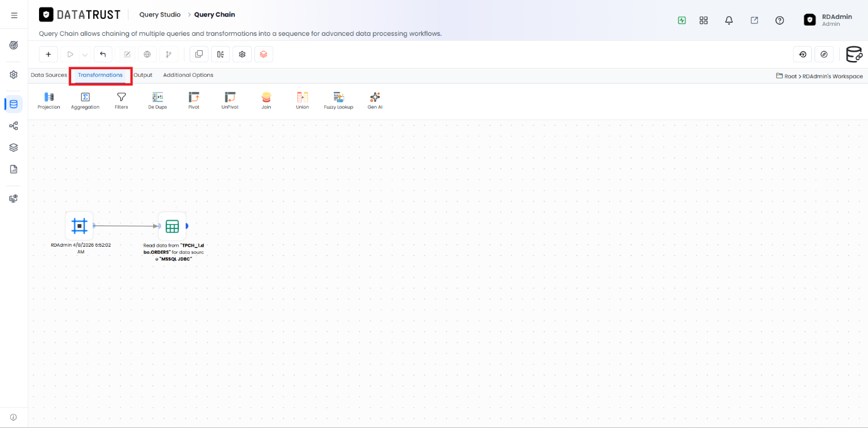868x428 pixels.
Task: Click the branch version icon
Action: tap(168, 54)
